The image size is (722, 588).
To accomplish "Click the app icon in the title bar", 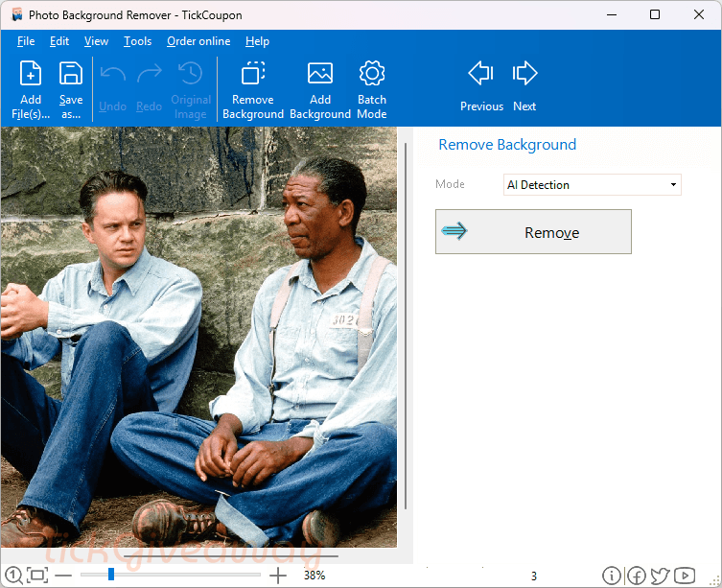I will pos(17,14).
